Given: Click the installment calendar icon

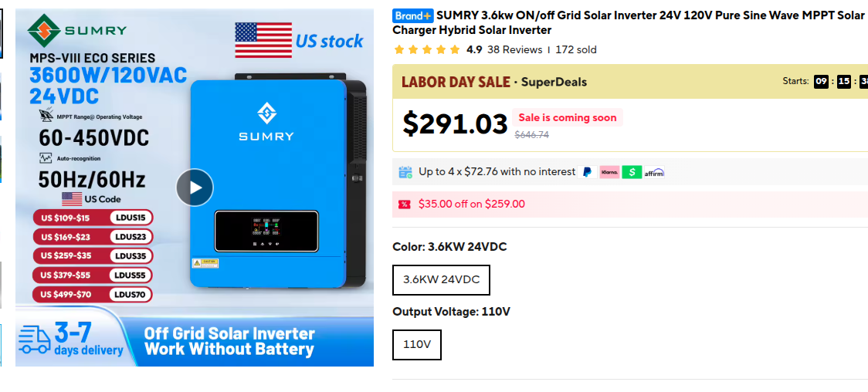Looking at the screenshot, I should coord(405,172).
